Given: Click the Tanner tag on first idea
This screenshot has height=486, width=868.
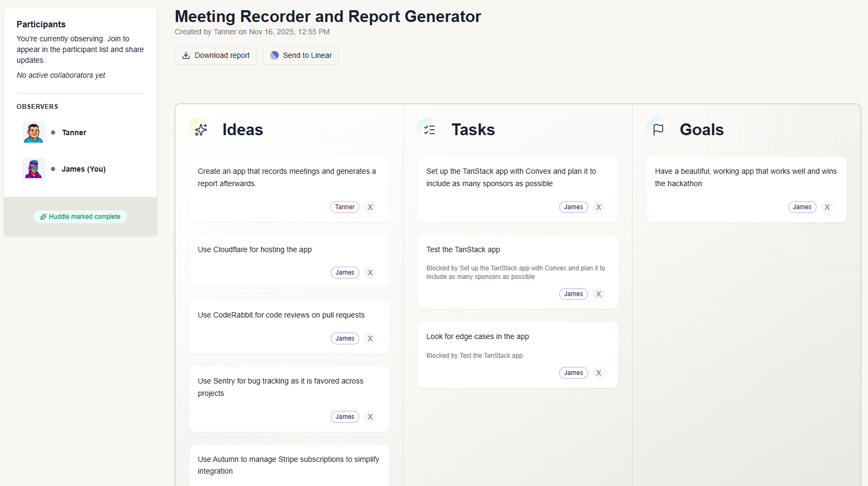Looking at the screenshot, I should click(x=345, y=207).
